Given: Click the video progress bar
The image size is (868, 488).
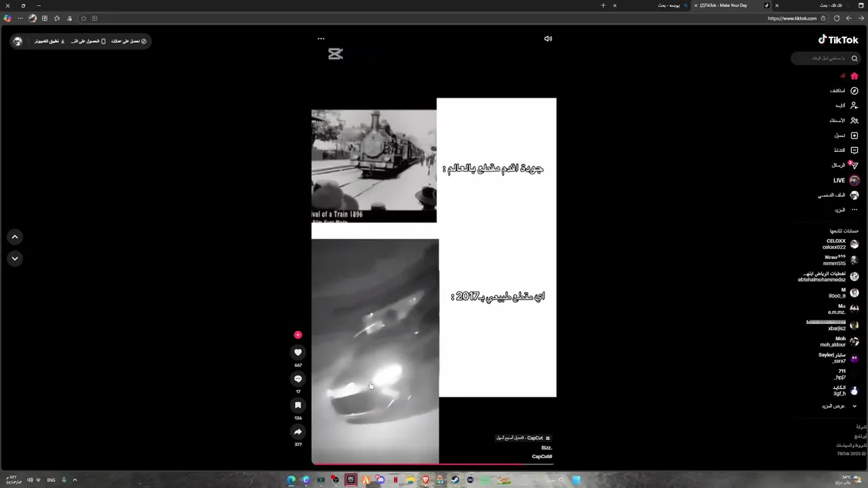Looking at the screenshot, I should [434, 464].
